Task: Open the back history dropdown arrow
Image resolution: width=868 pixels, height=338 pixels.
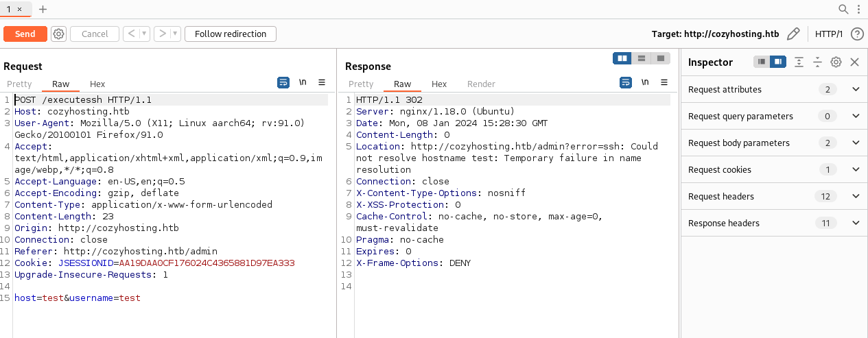Action: [145, 34]
